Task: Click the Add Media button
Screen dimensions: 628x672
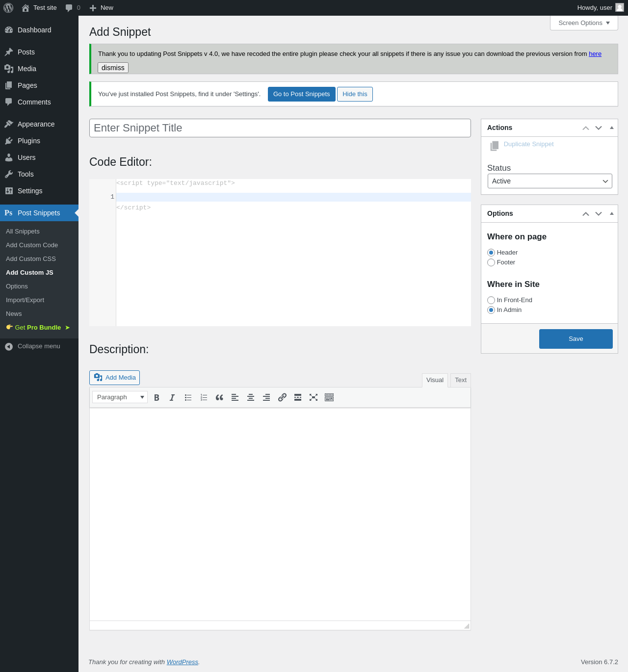Action: point(114,378)
